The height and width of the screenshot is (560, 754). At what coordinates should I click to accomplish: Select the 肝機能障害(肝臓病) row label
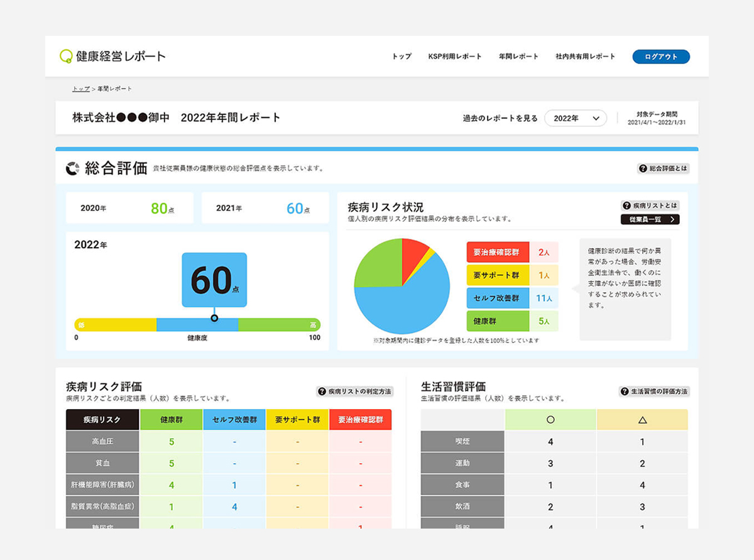point(102,485)
